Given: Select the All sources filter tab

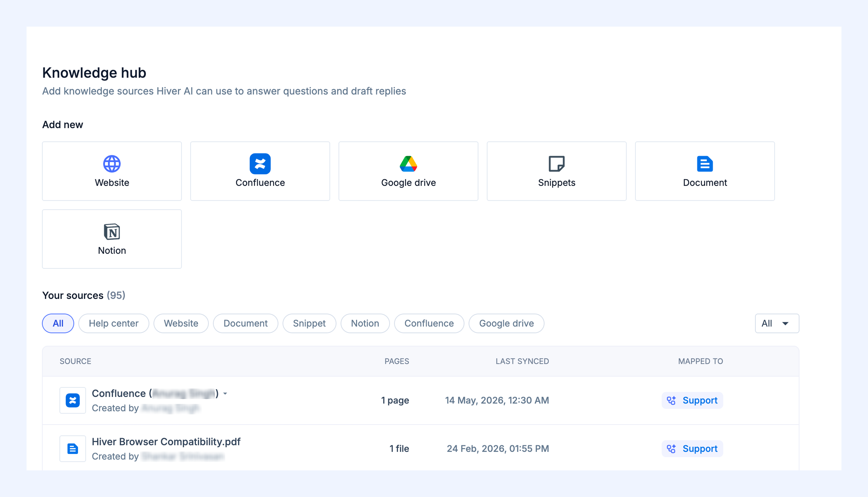Looking at the screenshot, I should click(58, 323).
